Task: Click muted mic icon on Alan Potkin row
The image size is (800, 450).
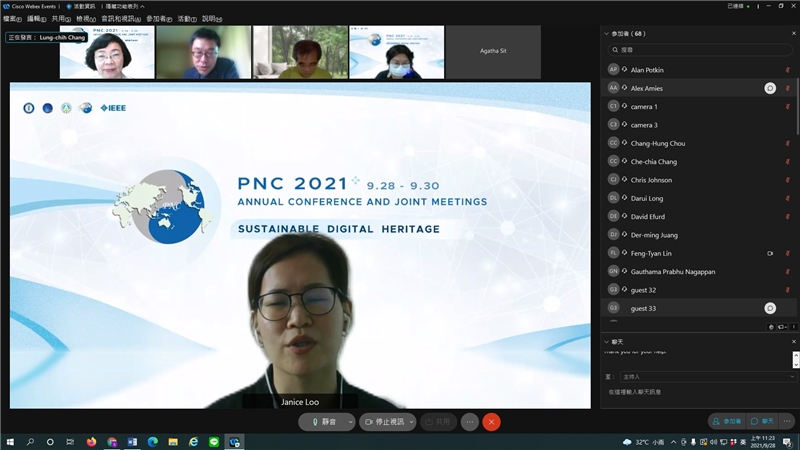Action: (x=788, y=70)
